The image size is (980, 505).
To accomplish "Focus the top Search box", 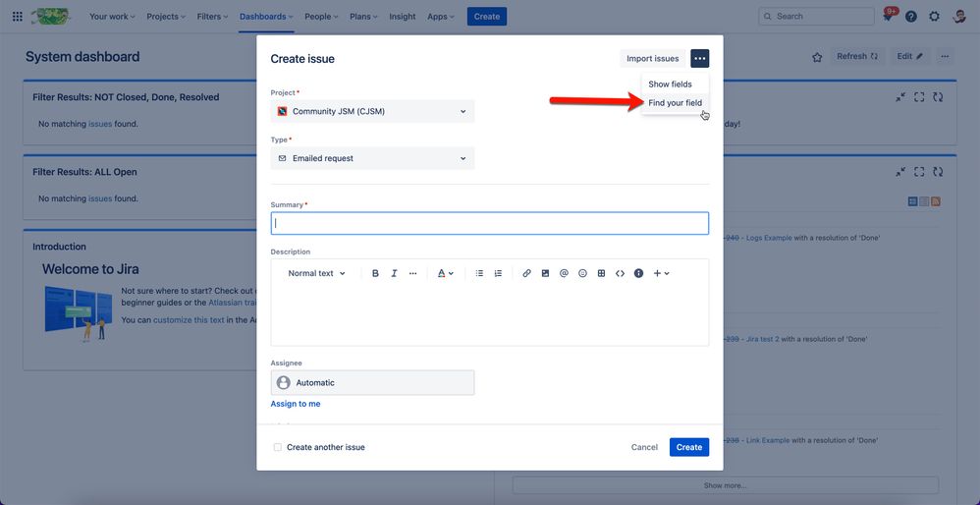I will coord(816,17).
